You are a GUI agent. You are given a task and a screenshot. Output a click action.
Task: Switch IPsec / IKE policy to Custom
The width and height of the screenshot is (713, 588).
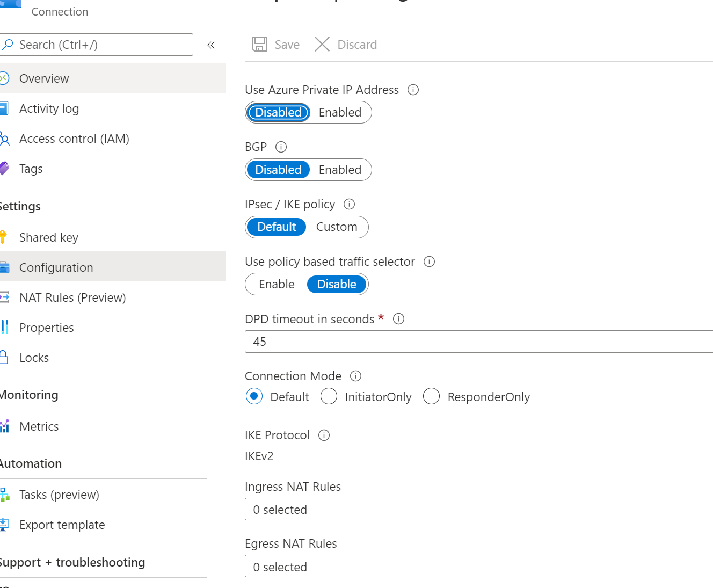[x=337, y=227]
